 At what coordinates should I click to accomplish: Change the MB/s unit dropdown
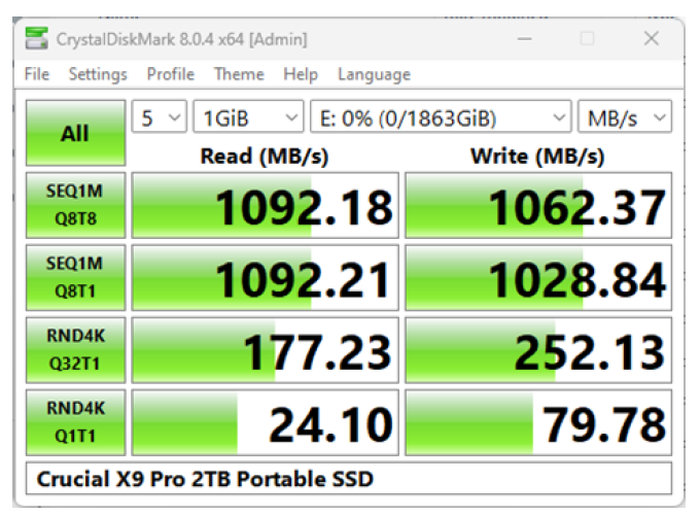625,118
